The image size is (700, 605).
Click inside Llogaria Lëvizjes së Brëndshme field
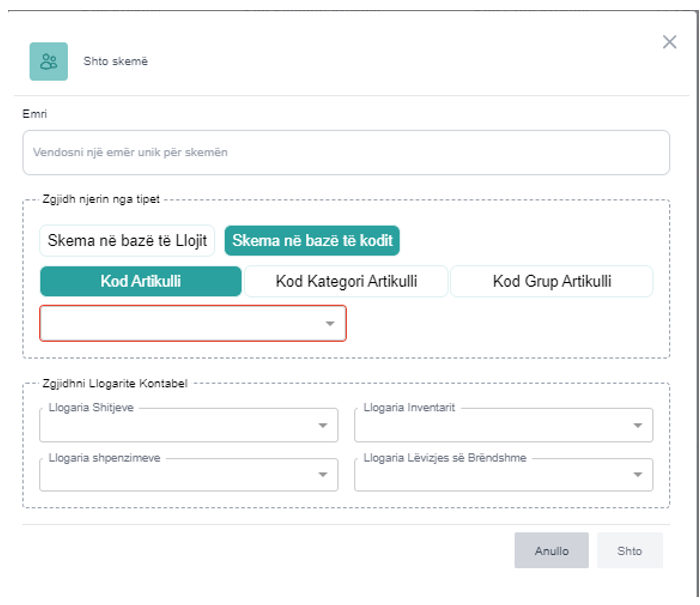coord(490,475)
